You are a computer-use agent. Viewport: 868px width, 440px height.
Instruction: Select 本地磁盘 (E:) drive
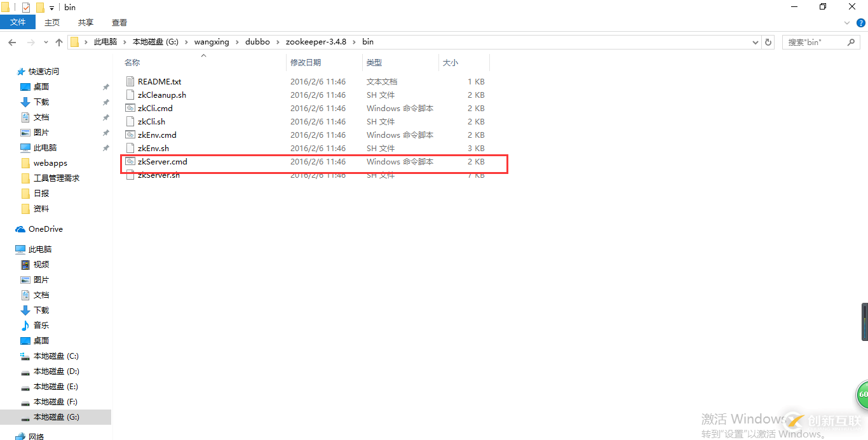click(56, 387)
